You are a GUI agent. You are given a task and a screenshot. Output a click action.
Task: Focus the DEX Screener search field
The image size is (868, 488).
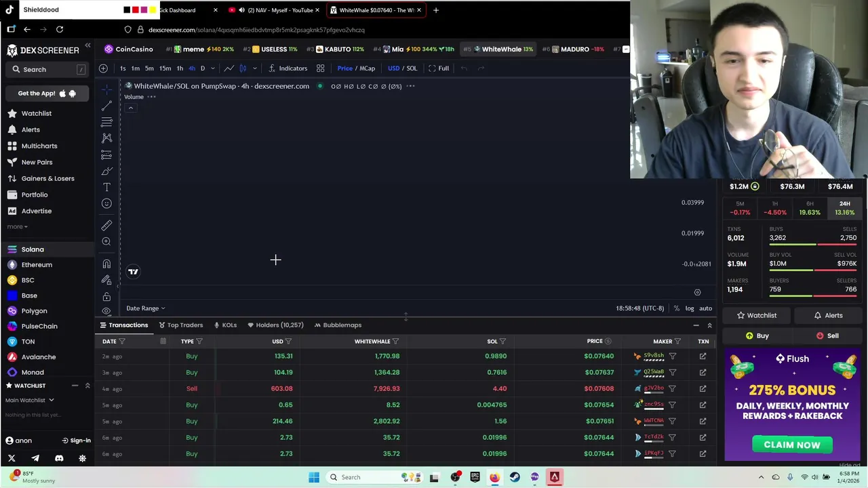(48, 69)
